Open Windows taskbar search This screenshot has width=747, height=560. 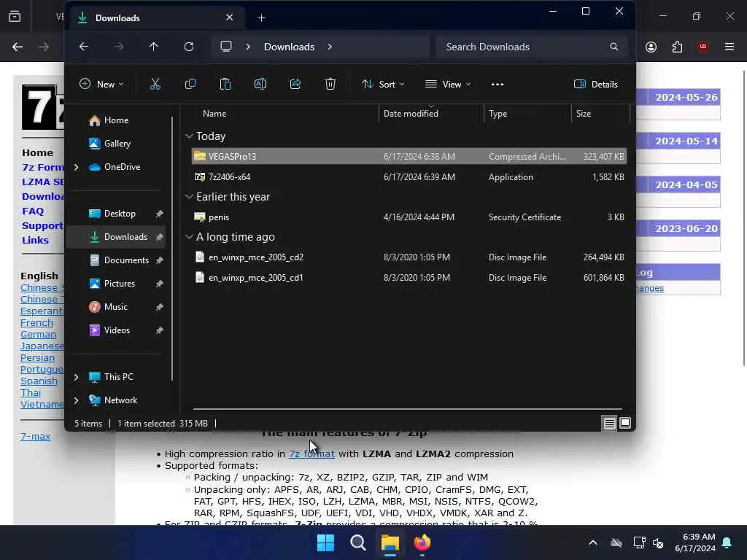click(357, 542)
